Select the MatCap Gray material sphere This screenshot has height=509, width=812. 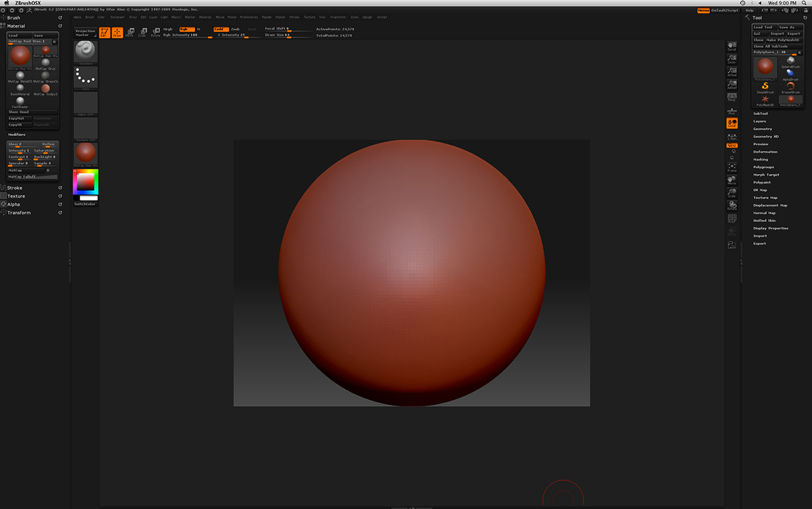(x=46, y=63)
